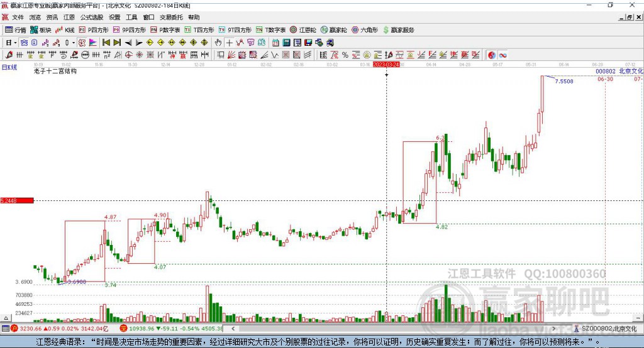Open the P数字表 tool
644x348 pixels.
pyautogui.click(x=165, y=30)
